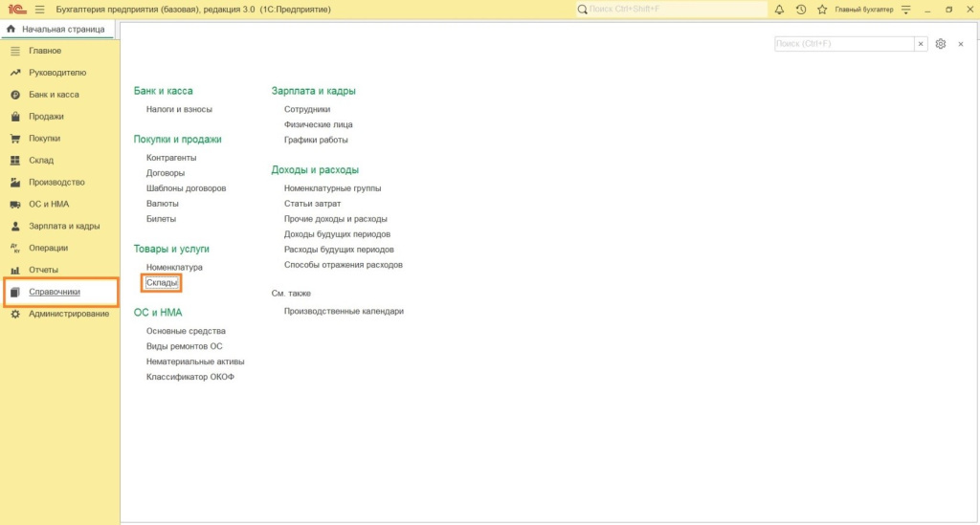This screenshot has width=980, height=525.
Task: Open Производственные календари link
Action: pos(344,311)
